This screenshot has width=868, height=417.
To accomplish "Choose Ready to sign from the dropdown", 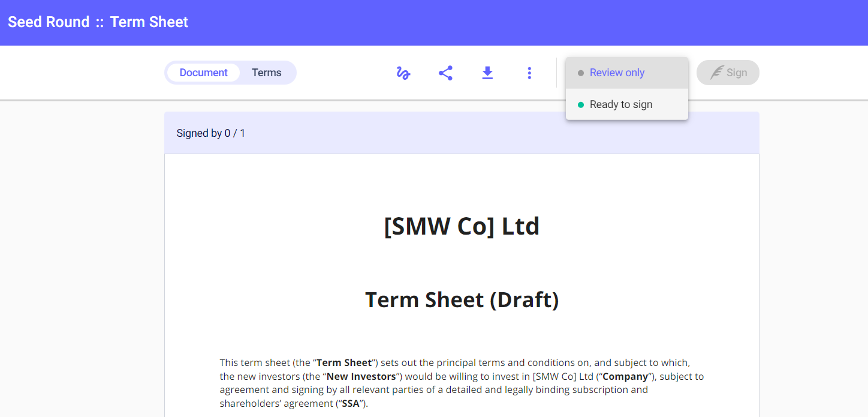I will pyautogui.click(x=621, y=104).
